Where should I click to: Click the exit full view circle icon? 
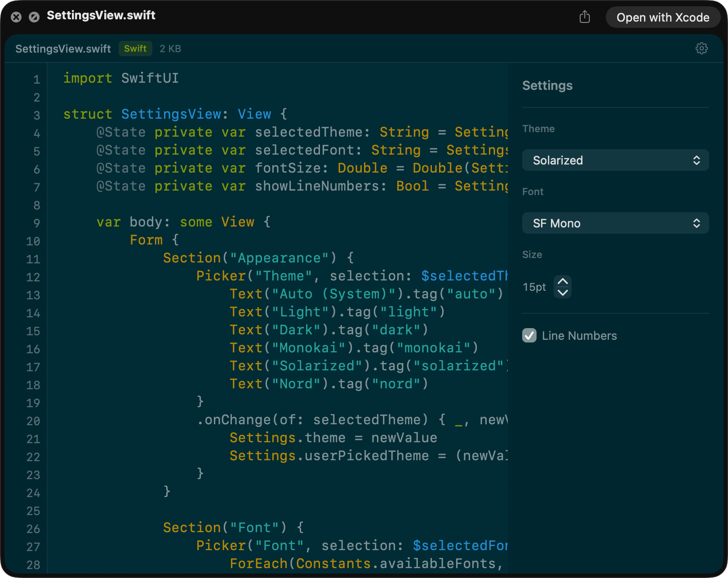tap(34, 17)
